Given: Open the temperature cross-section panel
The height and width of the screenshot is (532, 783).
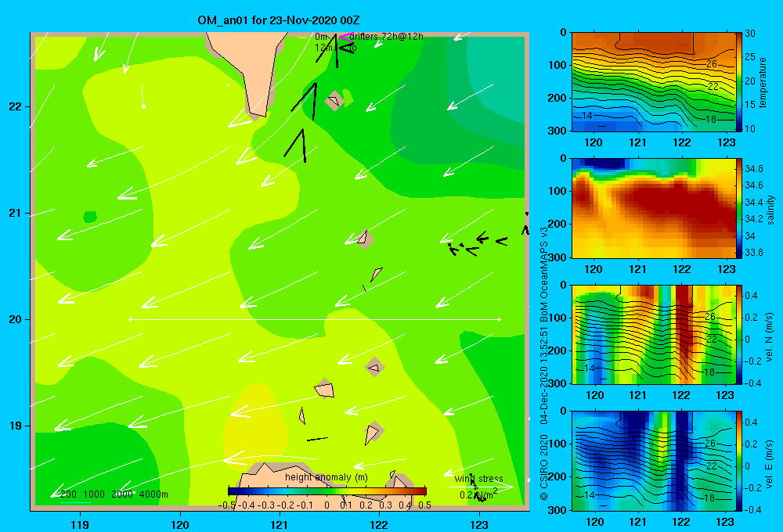Looking at the screenshot, I should pos(654,82).
